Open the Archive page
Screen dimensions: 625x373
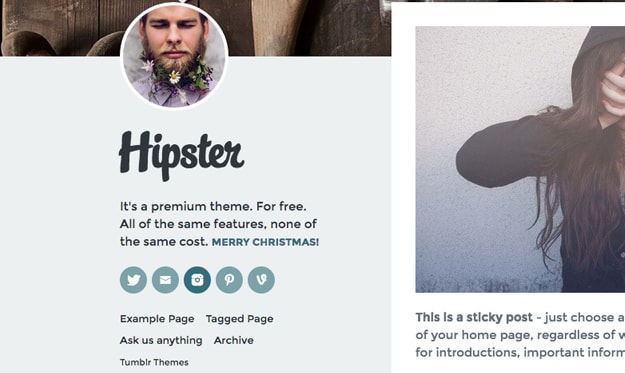pyautogui.click(x=234, y=340)
